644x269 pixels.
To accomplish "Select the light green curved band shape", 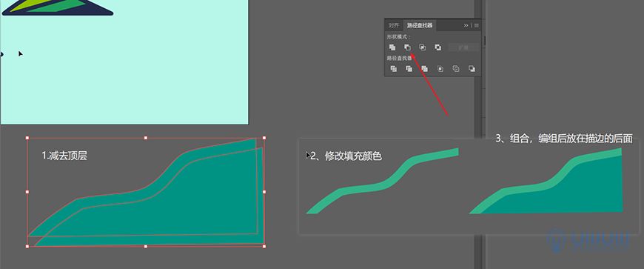I will [x=382, y=181].
